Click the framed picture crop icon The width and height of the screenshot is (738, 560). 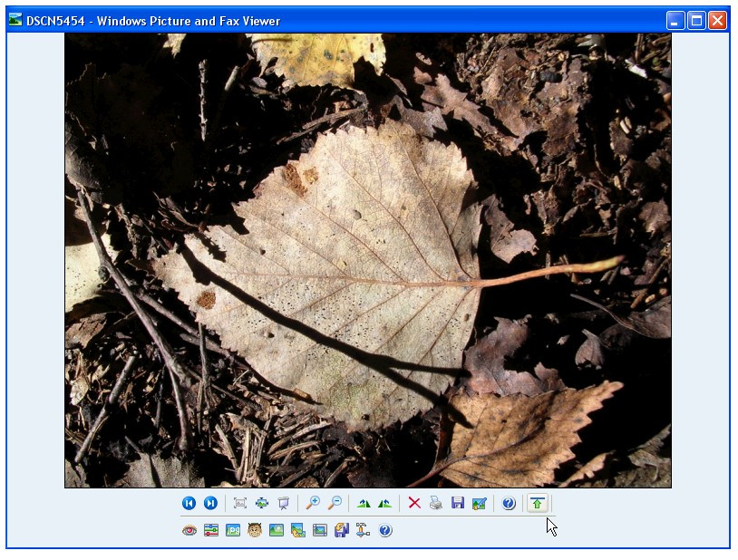[319, 530]
